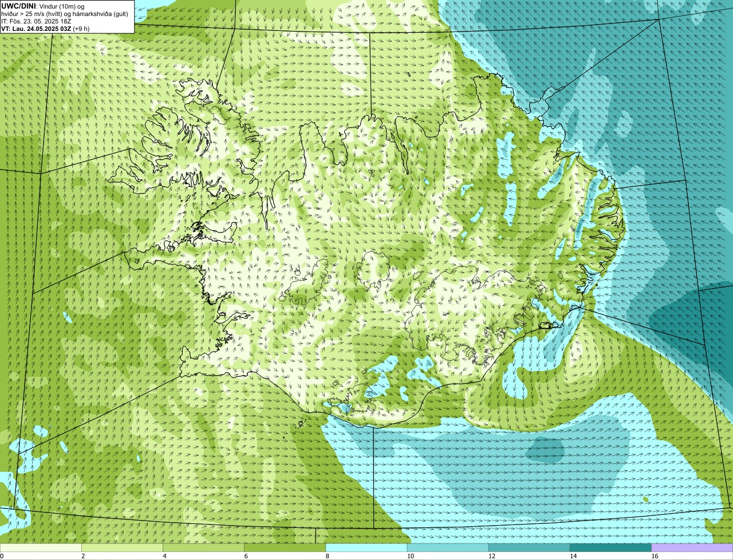Viewport: 733px width, 560px height.
Task: Click the "4" label on the color scale
Action: (164, 556)
